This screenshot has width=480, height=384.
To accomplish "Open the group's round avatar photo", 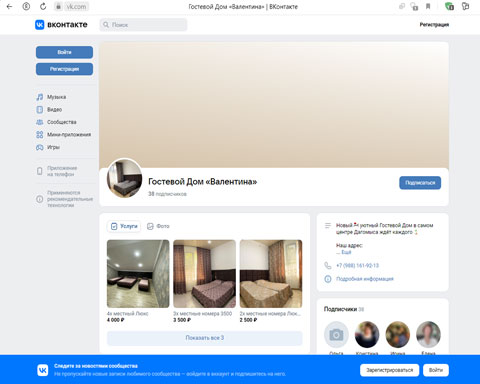I will click(125, 178).
